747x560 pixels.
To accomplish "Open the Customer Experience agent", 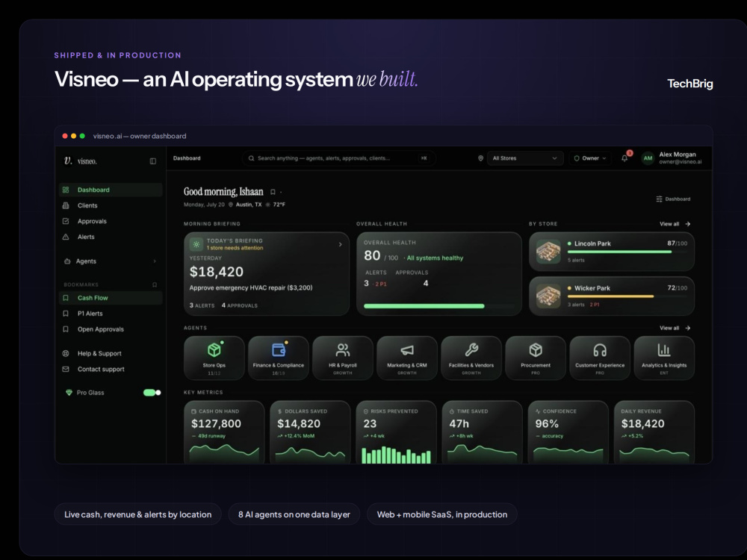I will click(600, 358).
